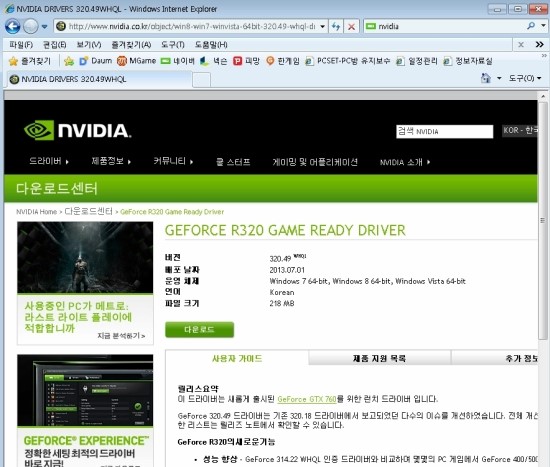Click the version value 320.49
Image resolution: width=550 pixels, height=467 pixels.
point(280,259)
